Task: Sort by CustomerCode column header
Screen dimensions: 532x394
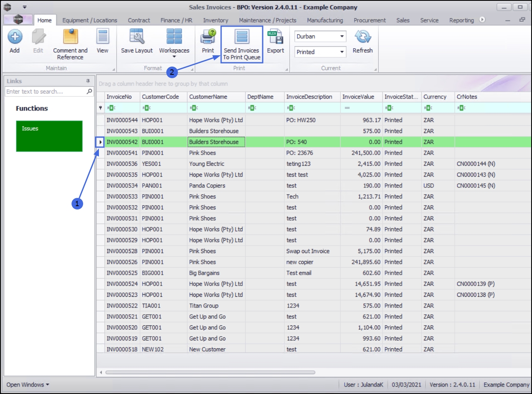Action: [164, 97]
